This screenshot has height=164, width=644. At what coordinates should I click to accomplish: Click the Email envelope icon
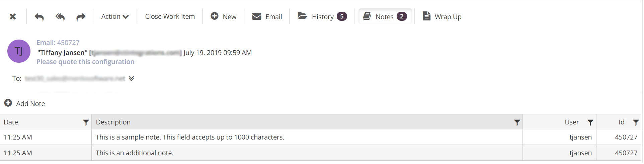tap(257, 16)
